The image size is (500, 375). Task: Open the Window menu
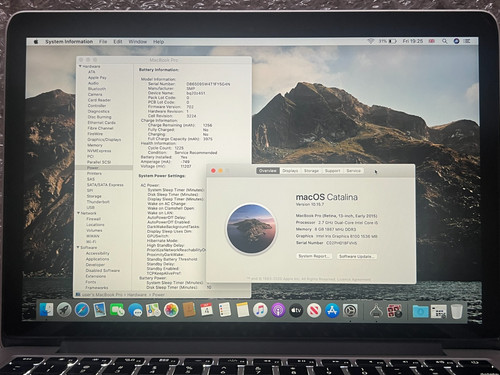point(138,42)
